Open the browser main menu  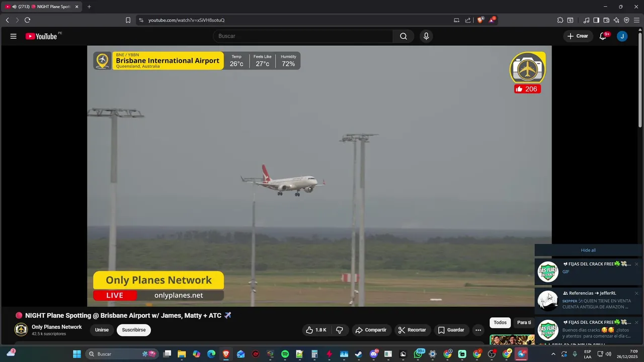click(636, 20)
